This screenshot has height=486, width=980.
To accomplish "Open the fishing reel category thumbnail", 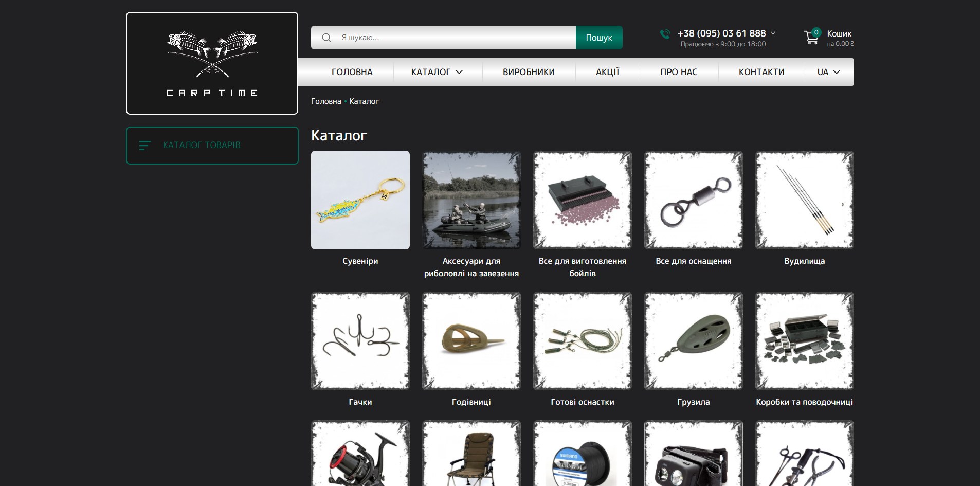I will (x=360, y=453).
